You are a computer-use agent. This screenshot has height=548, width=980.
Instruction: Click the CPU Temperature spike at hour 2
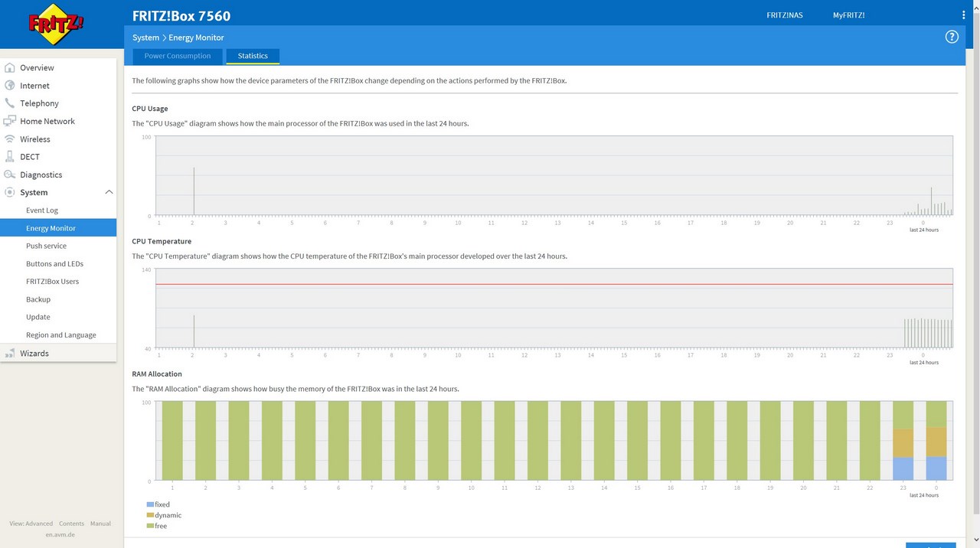[x=194, y=331]
